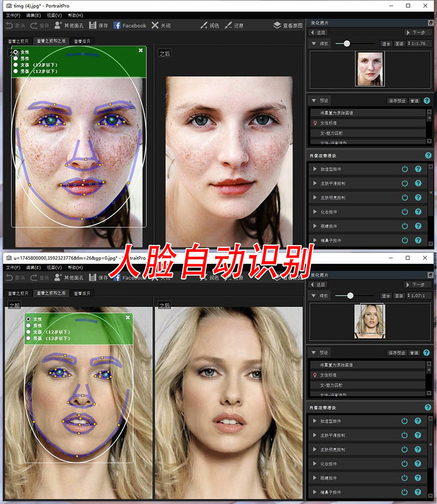Open 文件(F) menu in timg (4).jpg window
This screenshot has height=504, width=437.
[13, 15]
